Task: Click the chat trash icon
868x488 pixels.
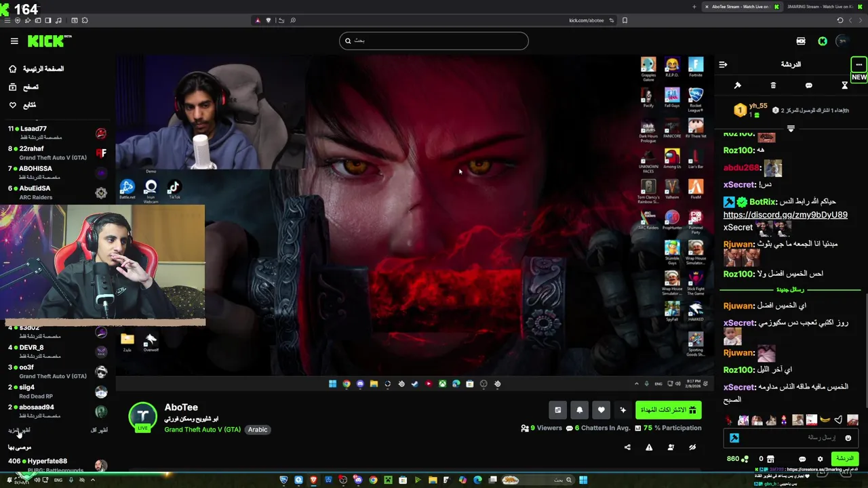Action: 773,85
